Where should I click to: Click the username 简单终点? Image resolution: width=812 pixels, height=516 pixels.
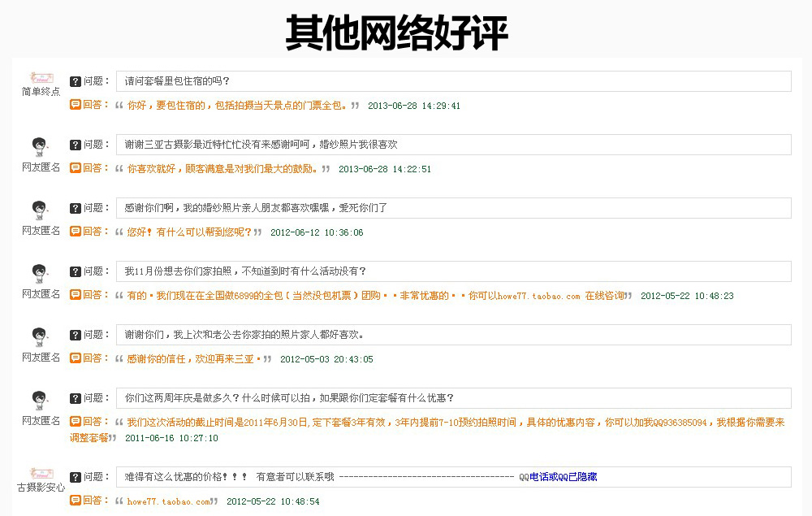pos(41,92)
